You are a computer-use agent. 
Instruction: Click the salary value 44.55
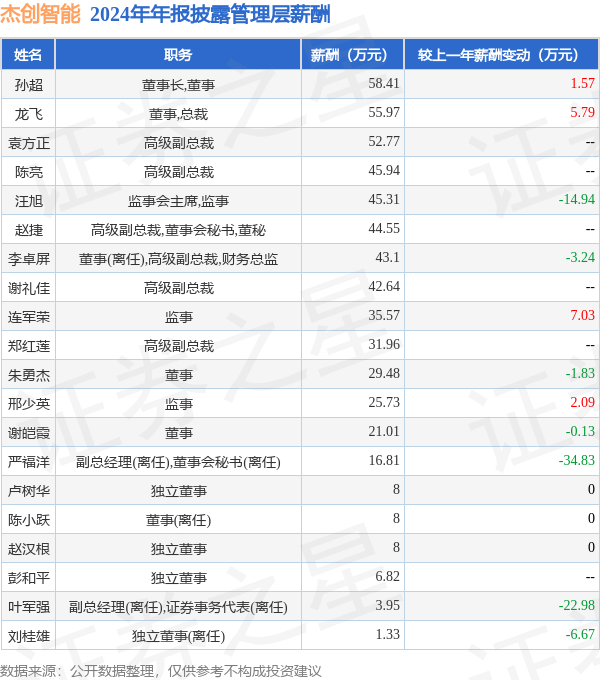coord(384,229)
